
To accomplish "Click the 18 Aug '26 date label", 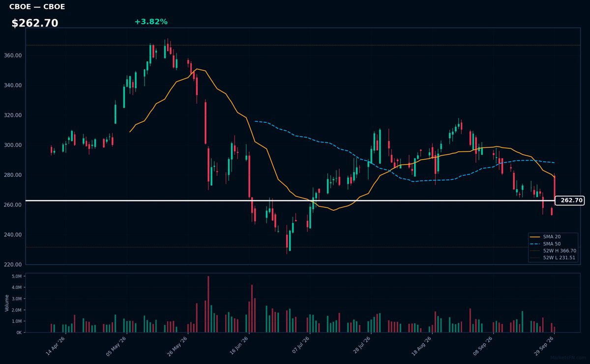I will click(421, 346).
